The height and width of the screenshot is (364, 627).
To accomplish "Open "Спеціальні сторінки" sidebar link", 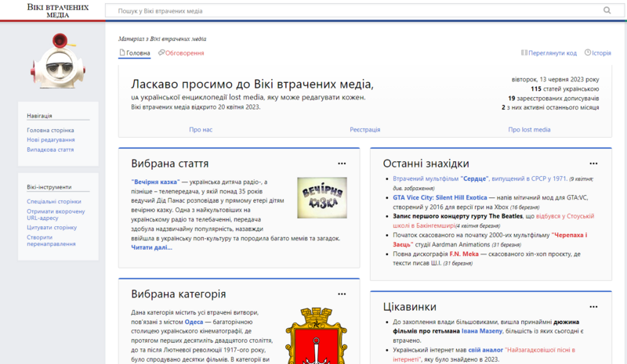I will point(54,201).
